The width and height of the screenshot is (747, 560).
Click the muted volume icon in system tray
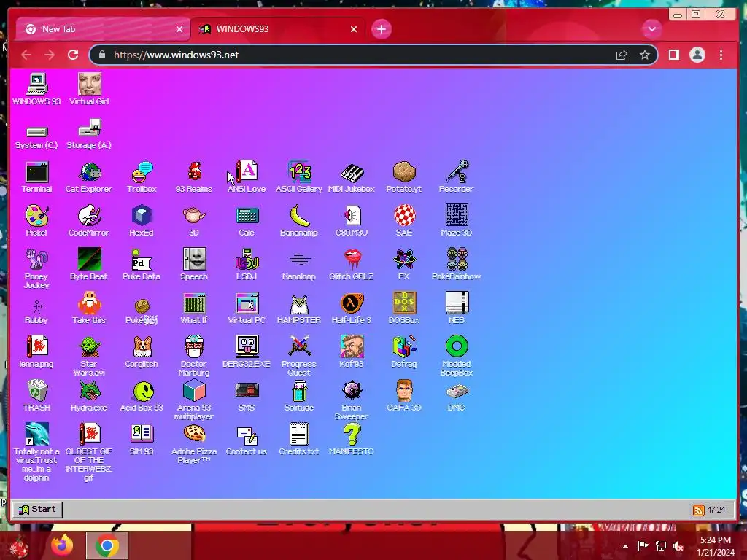click(x=678, y=545)
